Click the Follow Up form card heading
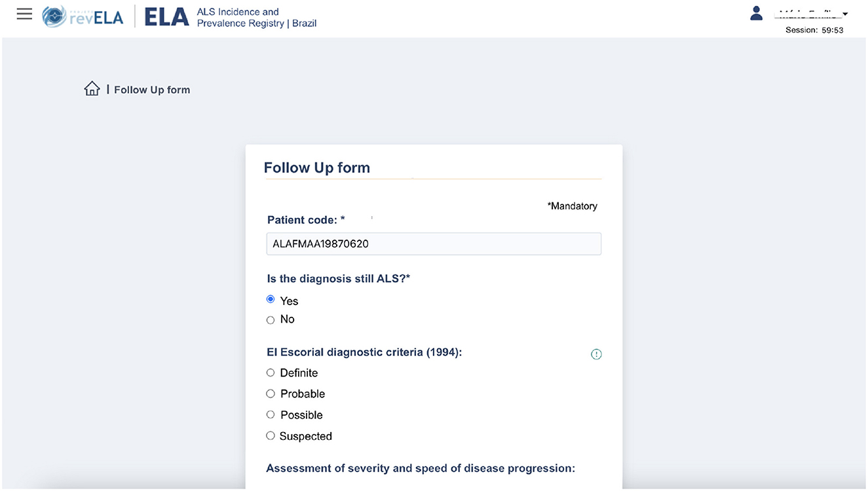 pyautogui.click(x=317, y=168)
